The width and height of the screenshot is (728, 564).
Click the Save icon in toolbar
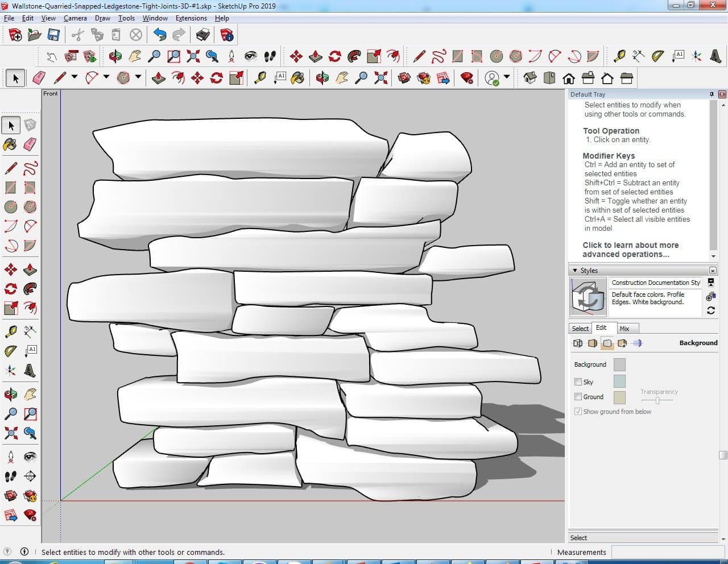pyautogui.click(x=53, y=35)
